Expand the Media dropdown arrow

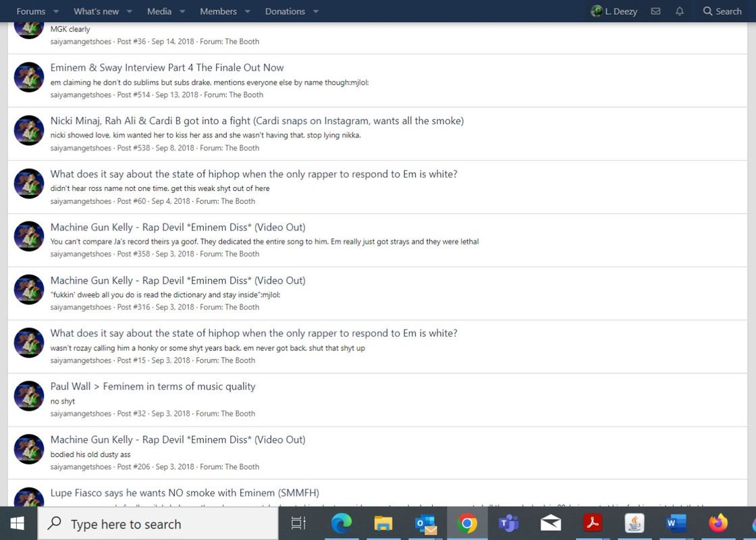coord(182,11)
